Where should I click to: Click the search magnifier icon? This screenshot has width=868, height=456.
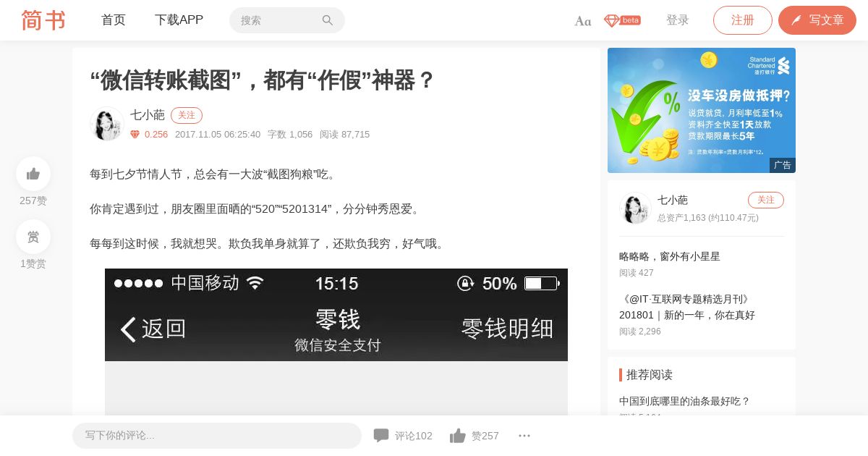click(x=328, y=20)
